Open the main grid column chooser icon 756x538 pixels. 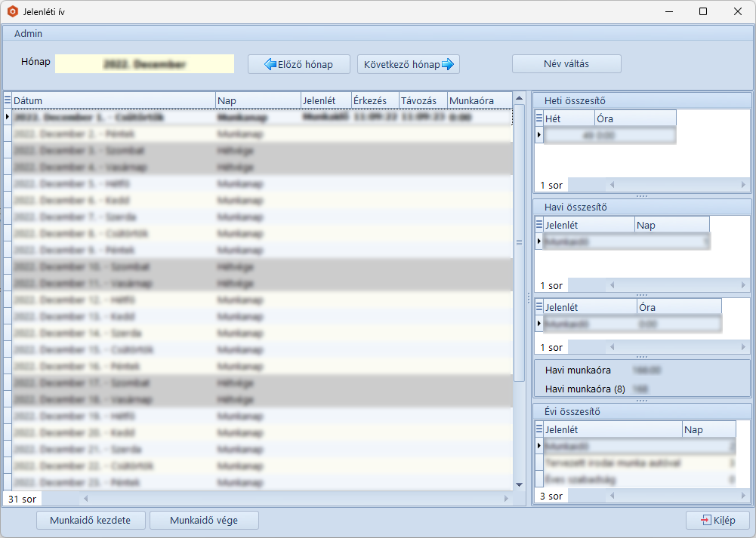(8, 100)
